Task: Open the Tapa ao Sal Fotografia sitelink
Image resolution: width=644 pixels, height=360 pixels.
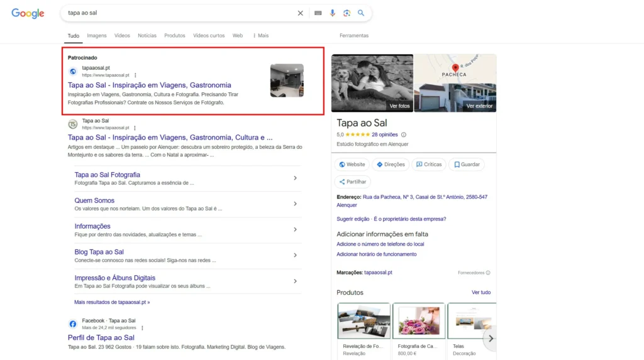Action: coord(107,175)
